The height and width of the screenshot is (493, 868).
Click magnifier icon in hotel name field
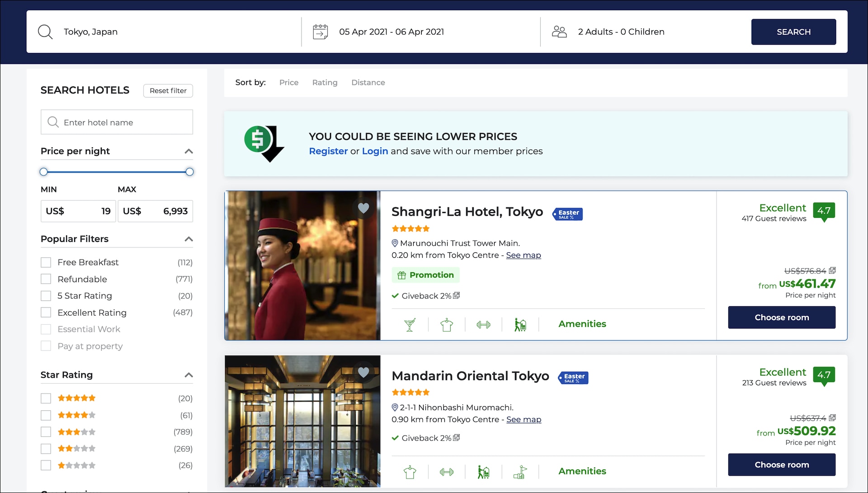pos(53,122)
